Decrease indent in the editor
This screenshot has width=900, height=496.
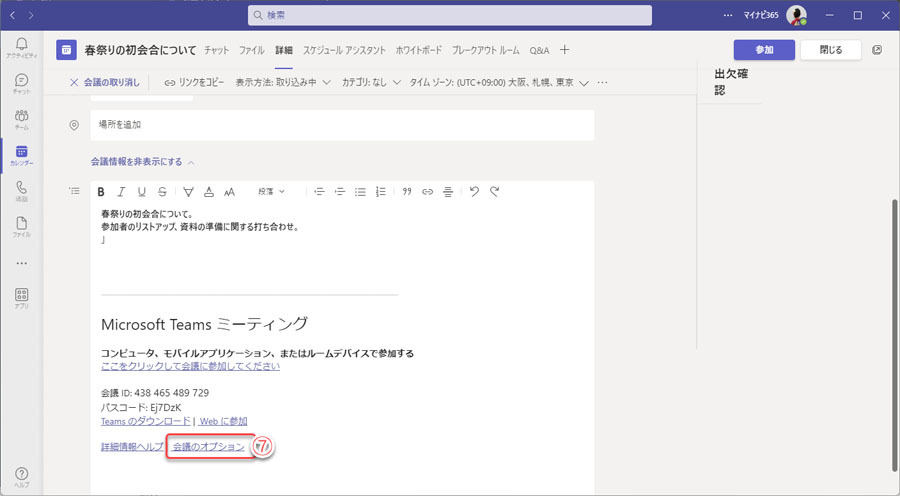(x=319, y=192)
